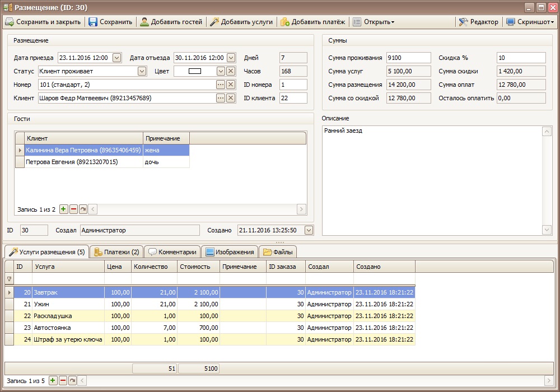This screenshot has height=392, width=560.
Task: Browse Номер with ellipsis button
Action: point(221,85)
